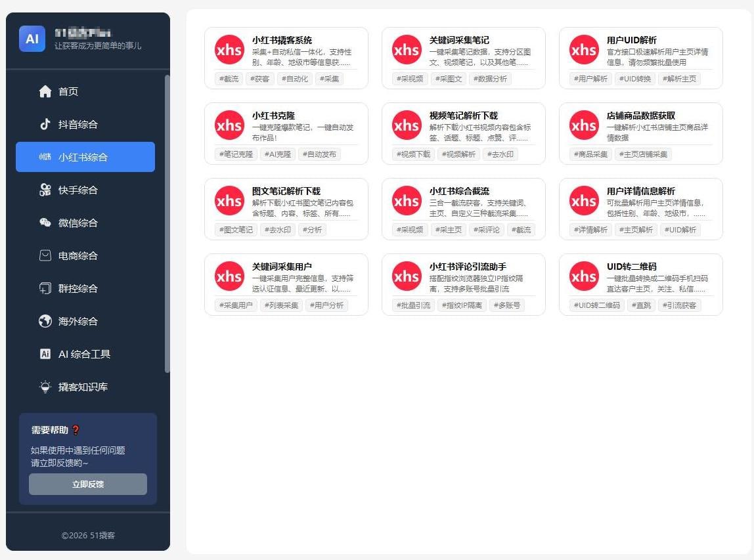754x560 pixels.
Task: Open the 小红书克隆 title
Action: [x=274, y=116]
